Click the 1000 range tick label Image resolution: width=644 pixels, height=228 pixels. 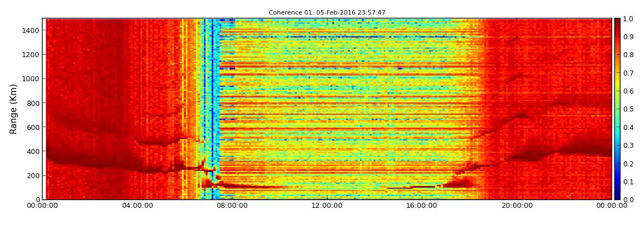(31, 79)
